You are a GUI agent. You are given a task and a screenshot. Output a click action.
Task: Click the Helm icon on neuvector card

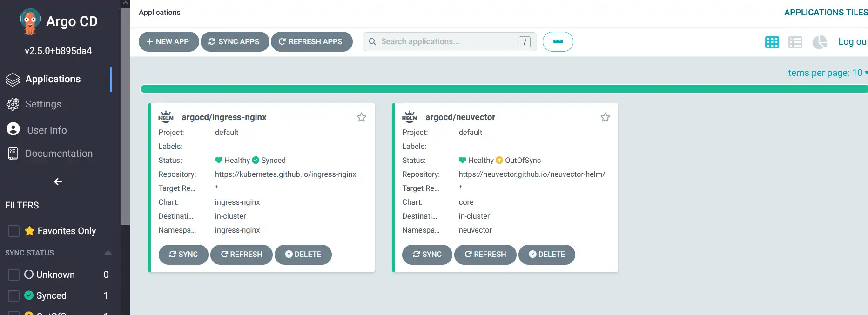coord(410,117)
